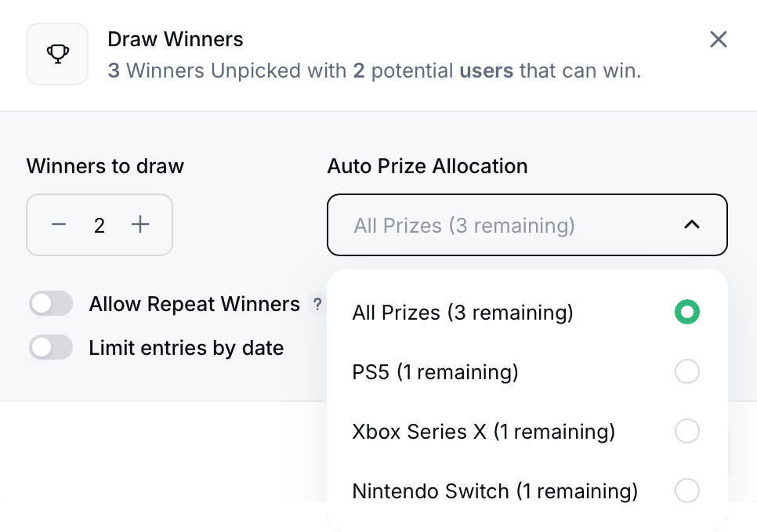The height and width of the screenshot is (532, 757).
Task: Choose PS5 from the prize list
Action: (436, 371)
